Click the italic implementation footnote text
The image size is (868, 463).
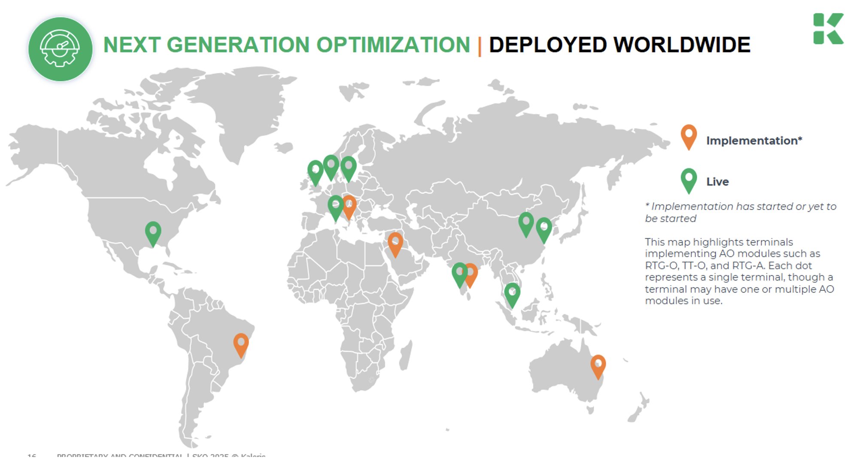coord(740,212)
